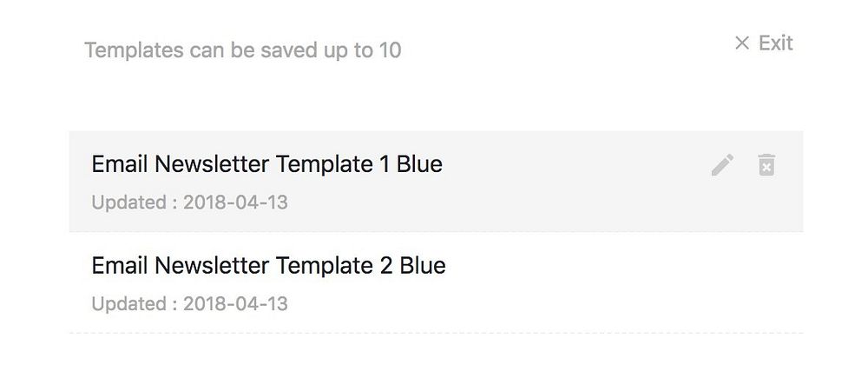
Task: Click the X icon beside Exit
Action: pyautogui.click(x=742, y=43)
